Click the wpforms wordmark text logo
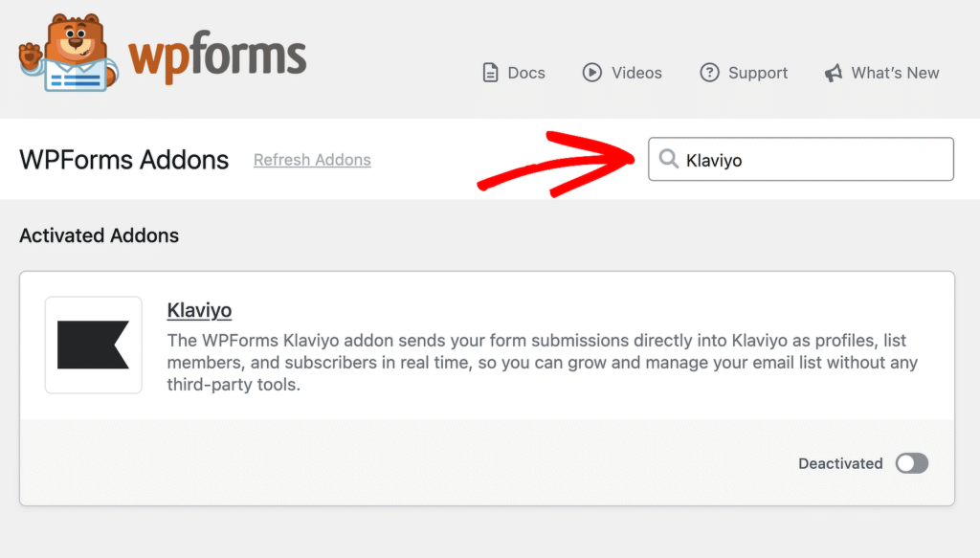Image resolution: width=980 pixels, height=558 pixels. coord(217,56)
